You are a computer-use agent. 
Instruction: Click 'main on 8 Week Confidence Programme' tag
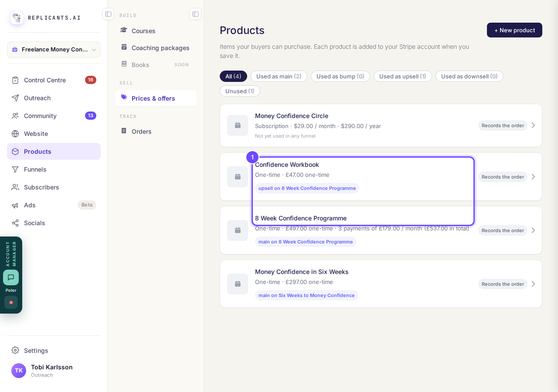[x=306, y=242]
